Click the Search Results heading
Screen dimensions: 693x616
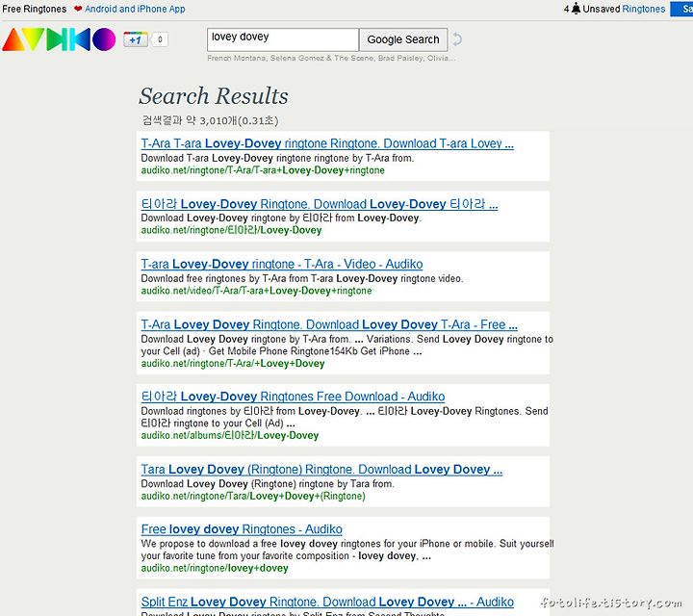tap(214, 96)
